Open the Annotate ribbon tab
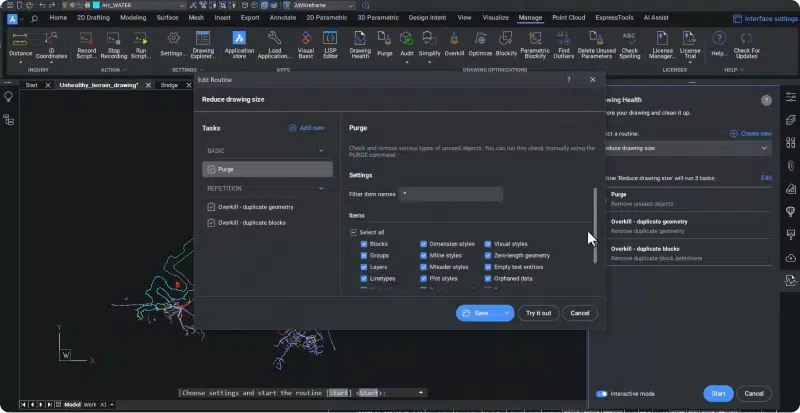This screenshot has width=800, height=413. click(282, 18)
